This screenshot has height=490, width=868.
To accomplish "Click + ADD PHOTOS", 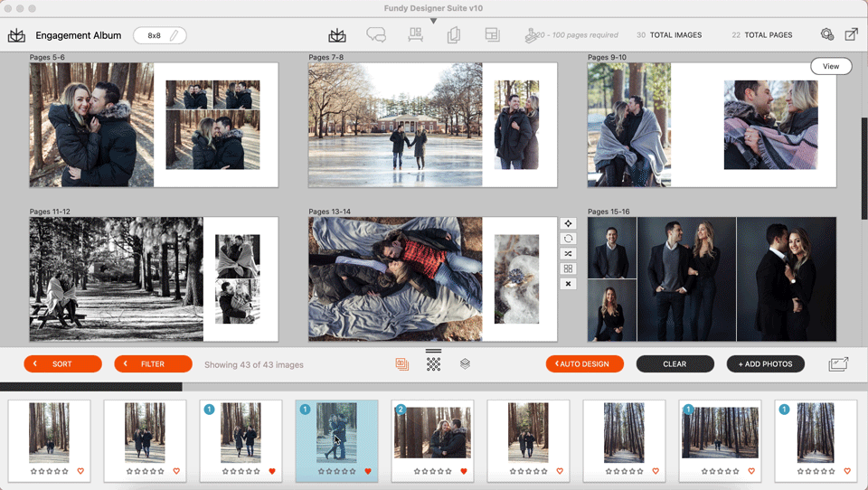I will pyautogui.click(x=766, y=363).
